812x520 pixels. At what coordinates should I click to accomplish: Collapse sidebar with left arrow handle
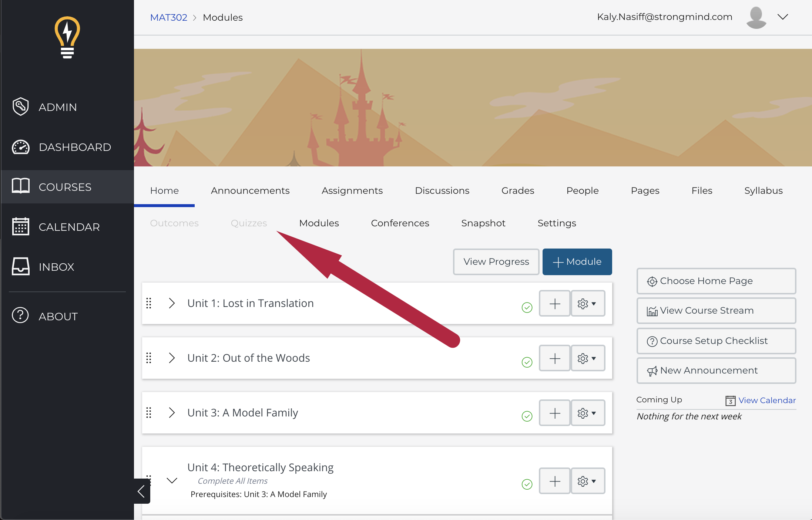click(141, 491)
